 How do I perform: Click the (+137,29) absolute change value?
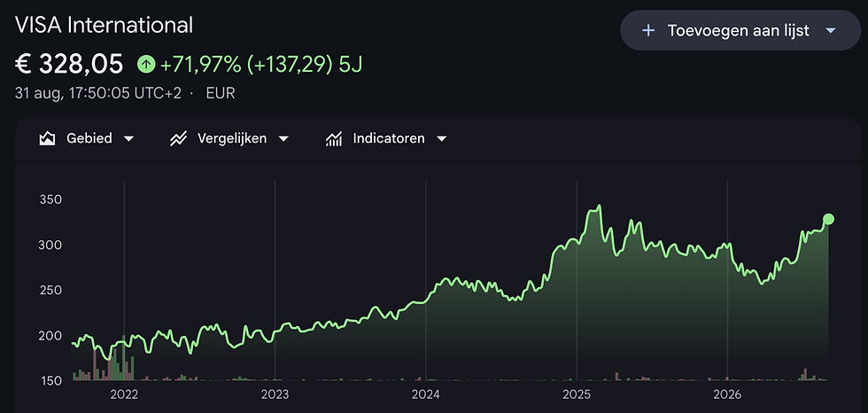[x=289, y=65]
